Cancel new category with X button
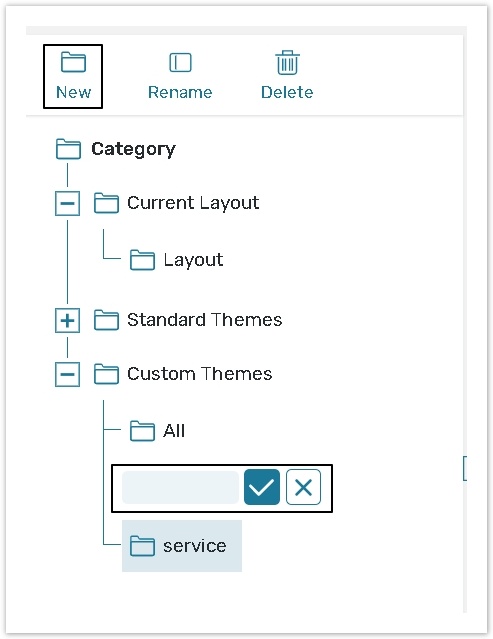493x639 pixels. pos(303,487)
